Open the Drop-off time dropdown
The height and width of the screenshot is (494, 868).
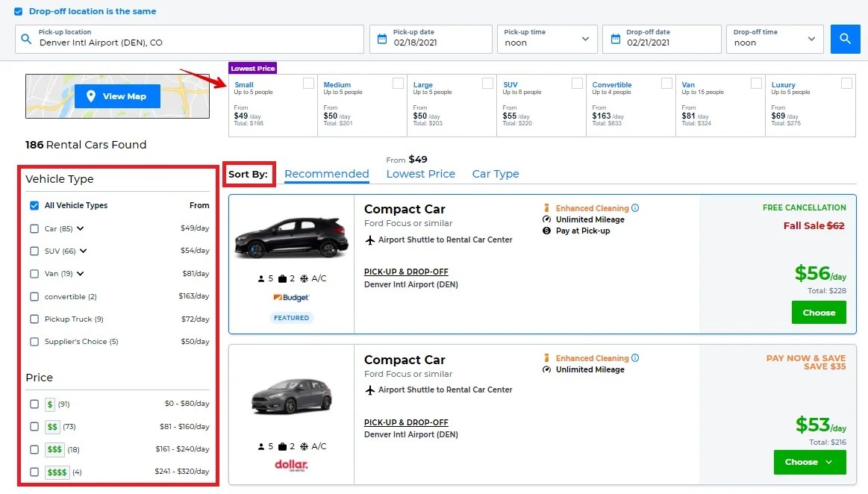tap(774, 39)
